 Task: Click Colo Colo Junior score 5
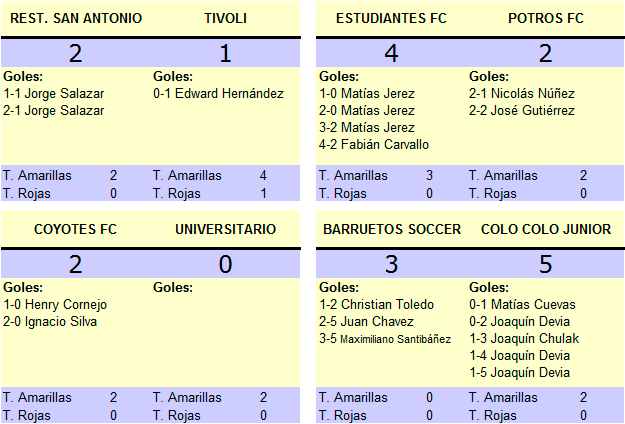(546, 264)
